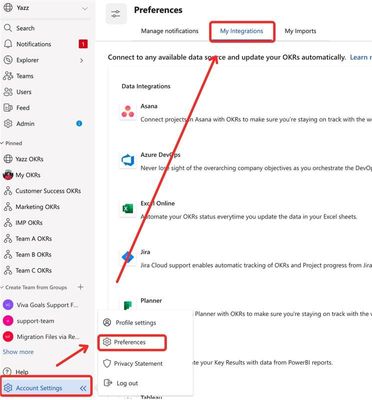372x400 pixels.
Task: Open Viva Goals Support group avatar
Action: coord(8,304)
